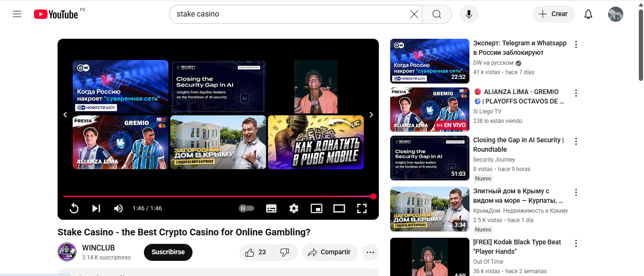Toggle the autoplay switch

247,208
